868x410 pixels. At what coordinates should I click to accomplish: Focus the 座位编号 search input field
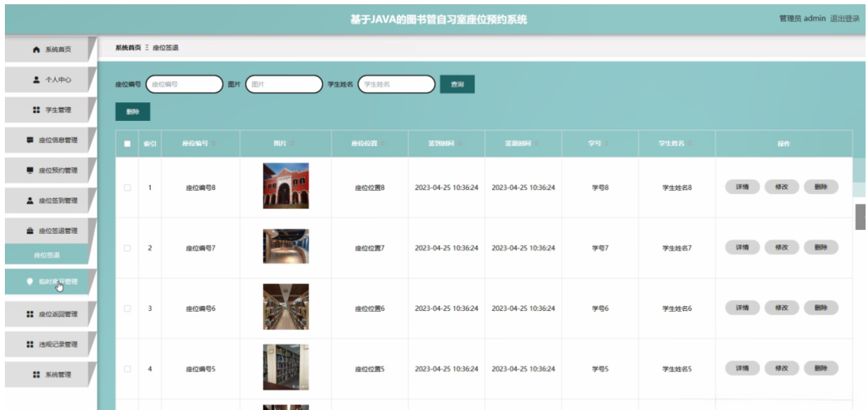[x=184, y=84]
